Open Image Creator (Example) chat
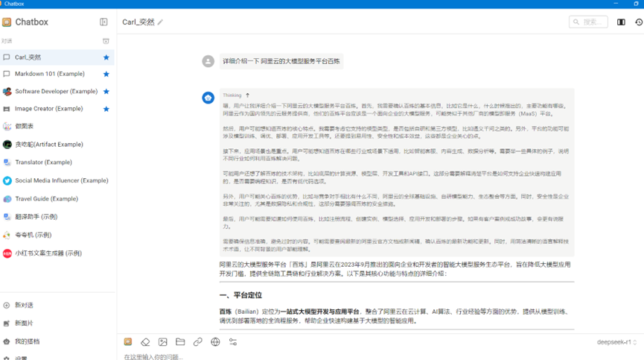Viewport: 644px width, 360px height. tap(57, 109)
